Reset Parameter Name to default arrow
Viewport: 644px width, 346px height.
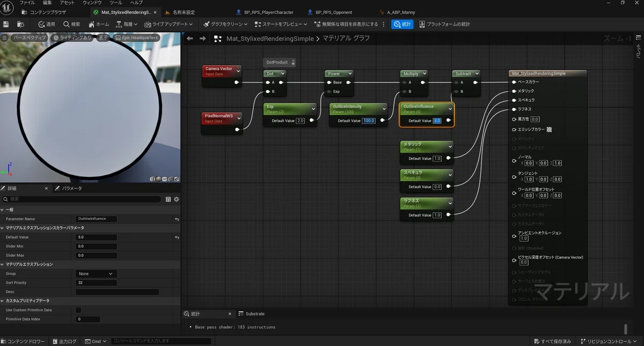click(x=177, y=219)
